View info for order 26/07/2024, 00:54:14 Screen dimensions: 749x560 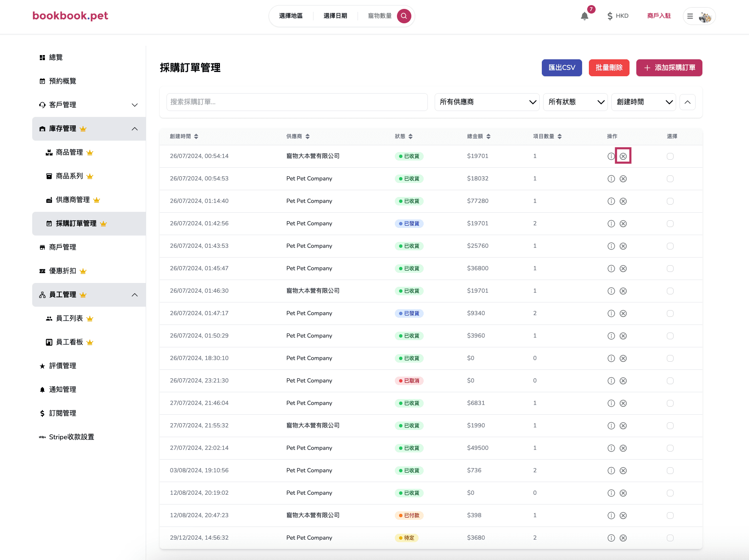point(611,156)
